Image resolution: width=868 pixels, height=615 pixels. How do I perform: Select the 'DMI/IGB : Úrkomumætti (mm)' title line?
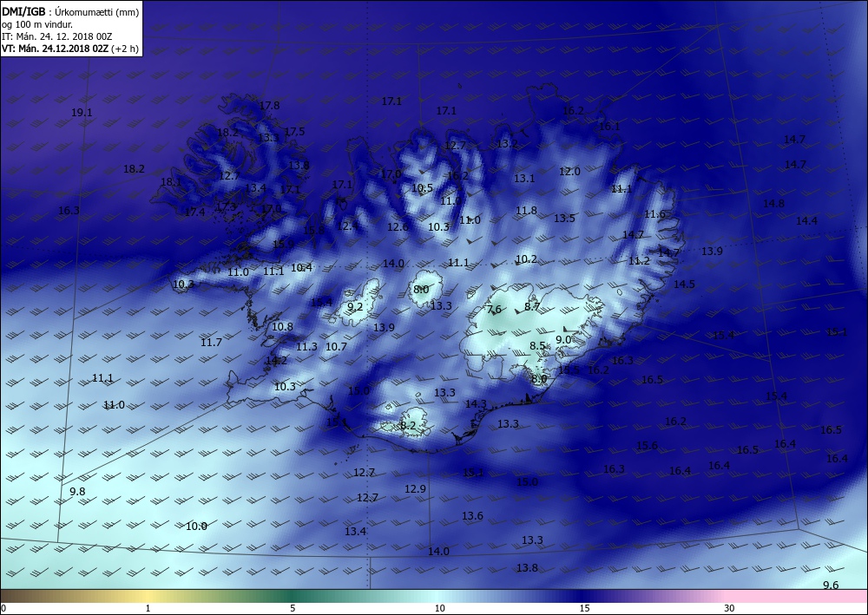tap(70, 12)
